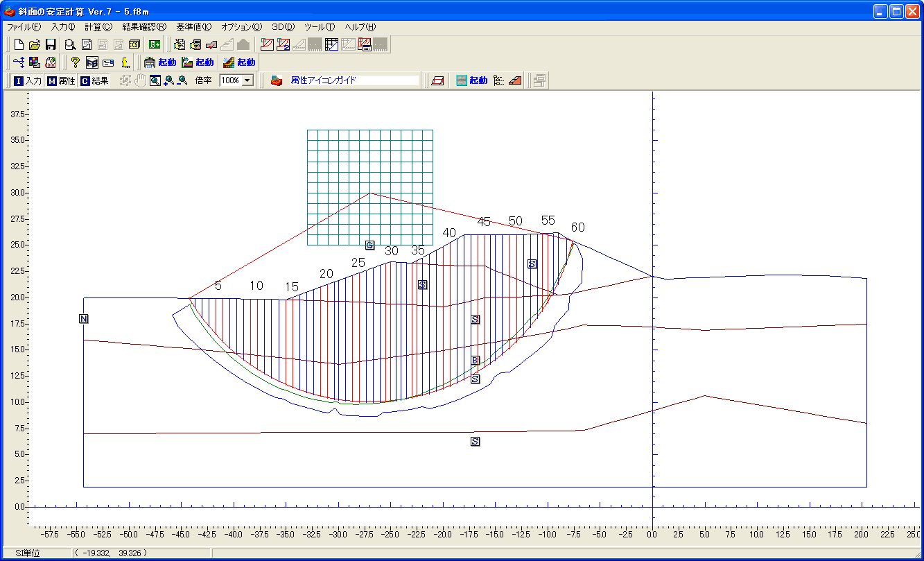Save using the floppy disk icon
This screenshot has width=924, height=561.
coord(51,44)
